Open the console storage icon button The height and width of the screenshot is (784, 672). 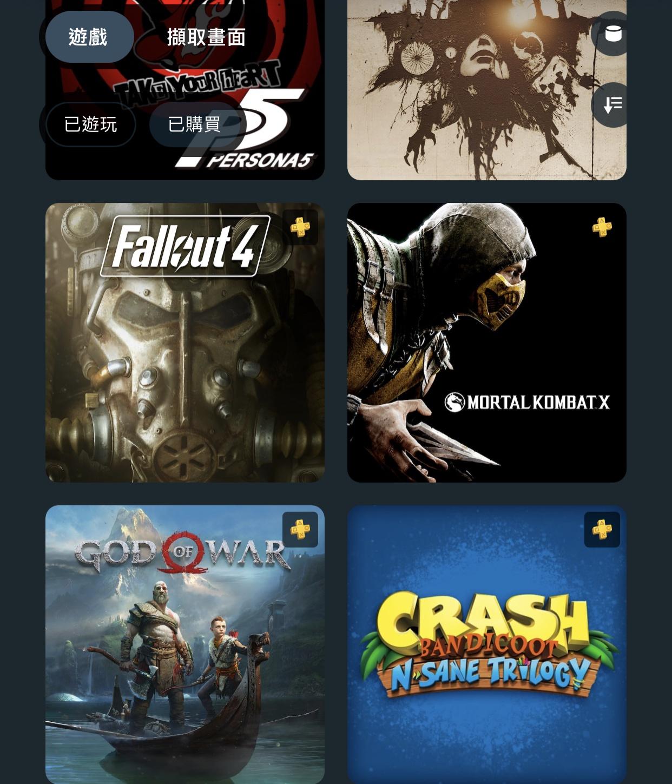point(611,34)
